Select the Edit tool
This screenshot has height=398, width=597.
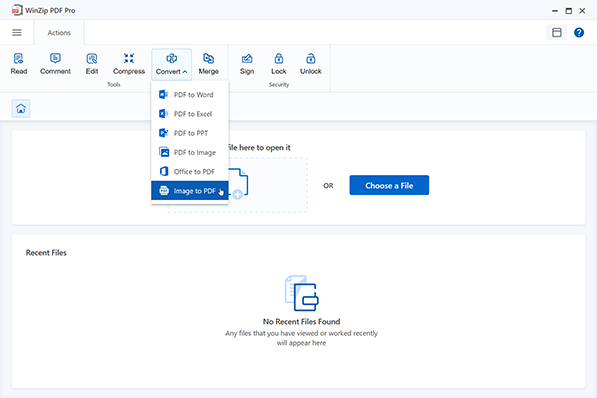pyautogui.click(x=92, y=64)
